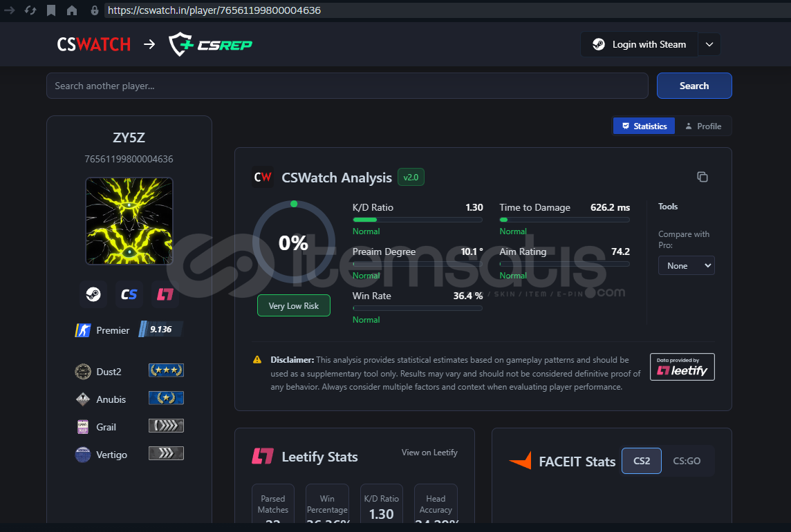
Task: Click the Time to Damage progress bar
Action: coord(564,220)
